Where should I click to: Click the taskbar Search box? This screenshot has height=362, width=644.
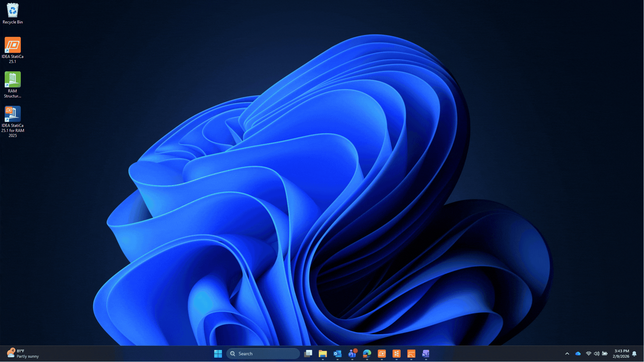(263, 354)
